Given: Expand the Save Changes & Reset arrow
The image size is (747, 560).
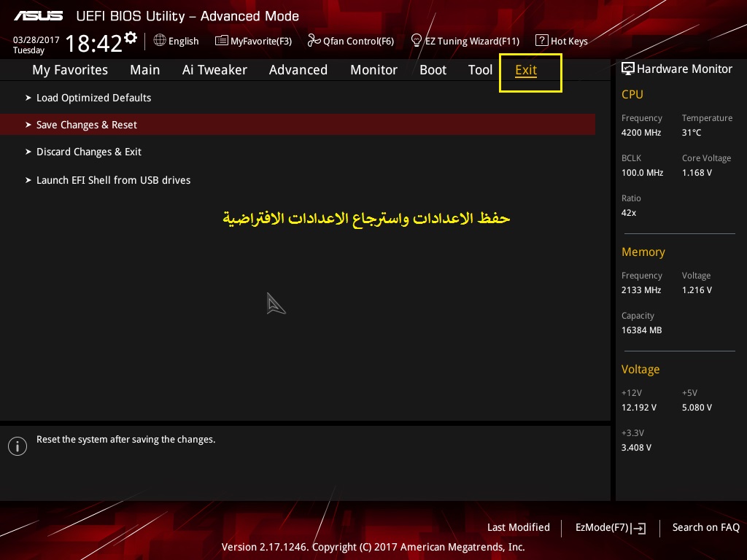Looking at the screenshot, I should [28, 125].
